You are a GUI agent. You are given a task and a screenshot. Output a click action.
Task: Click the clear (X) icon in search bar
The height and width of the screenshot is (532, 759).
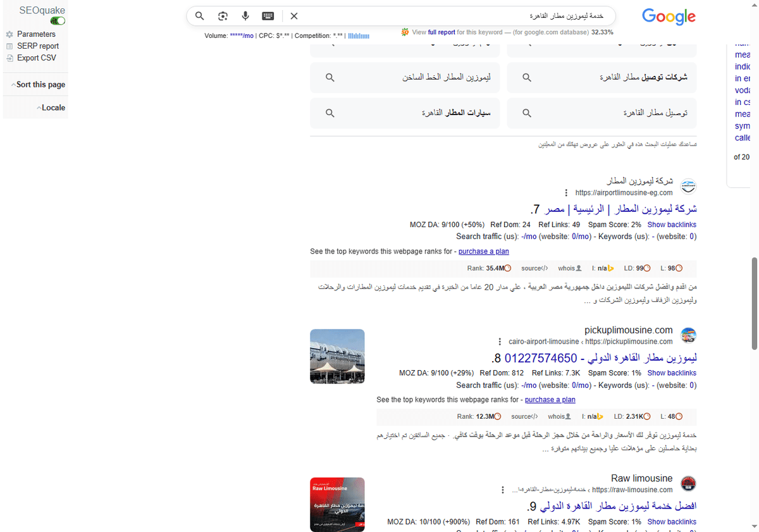[293, 16]
